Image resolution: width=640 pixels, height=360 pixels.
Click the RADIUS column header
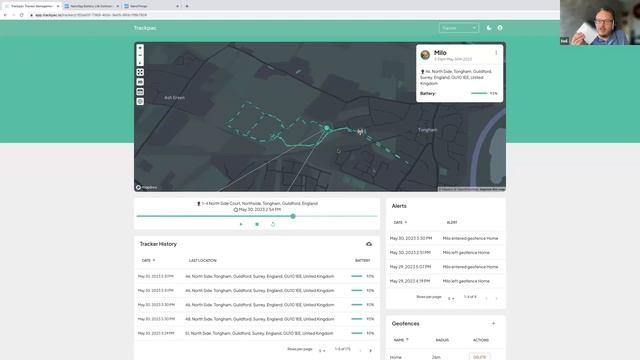tap(442, 340)
